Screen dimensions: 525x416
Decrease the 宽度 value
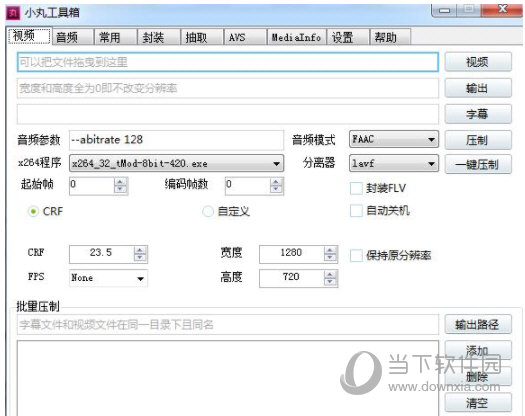tap(330, 258)
